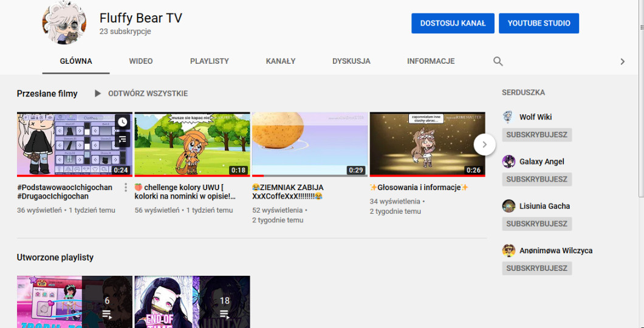Toggle subscription for Wolf Wiki
The image size is (644, 328).
pyautogui.click(x=536, y=135)
